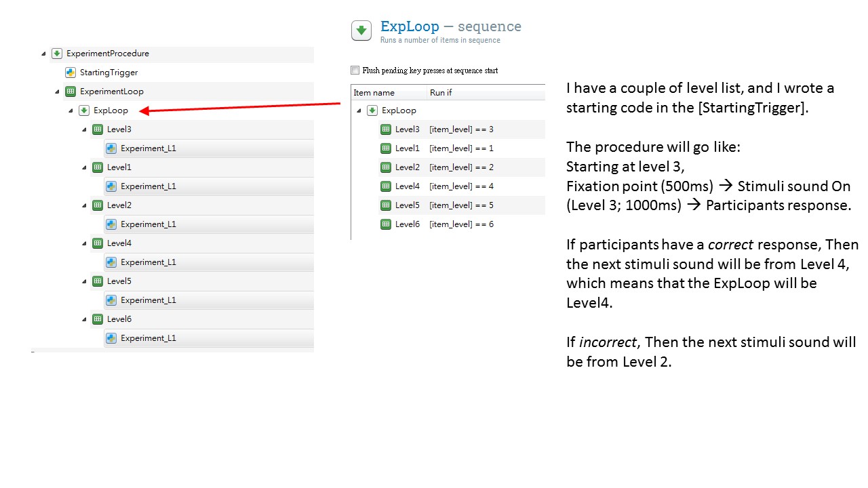868x488 pixels.
Task: Click the 'ExpLoop — sequence' title text
Action: pyautogui.click(x=451, y=26)
